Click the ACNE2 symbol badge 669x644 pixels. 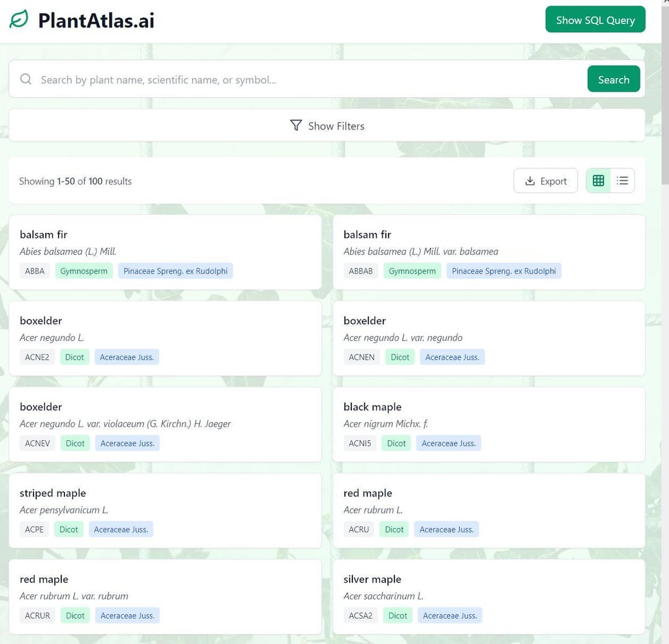click(x=37, y=357)
